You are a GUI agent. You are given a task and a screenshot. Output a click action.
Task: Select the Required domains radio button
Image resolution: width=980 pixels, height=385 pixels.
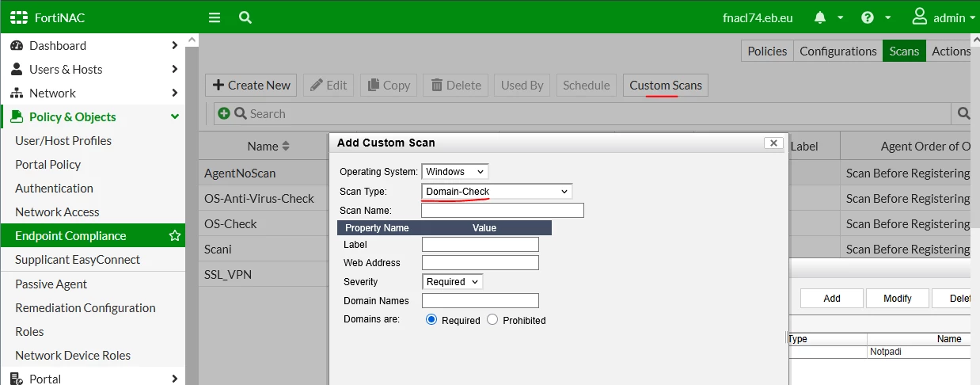431,319
